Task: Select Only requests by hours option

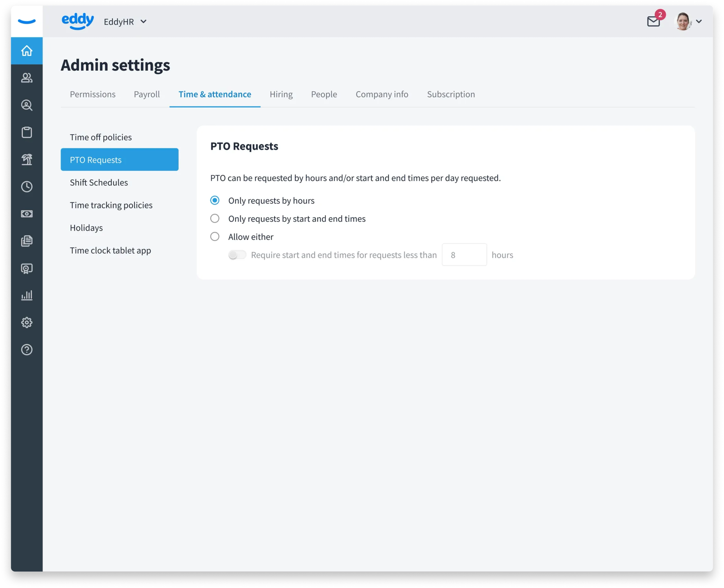Action: point(215,200)
